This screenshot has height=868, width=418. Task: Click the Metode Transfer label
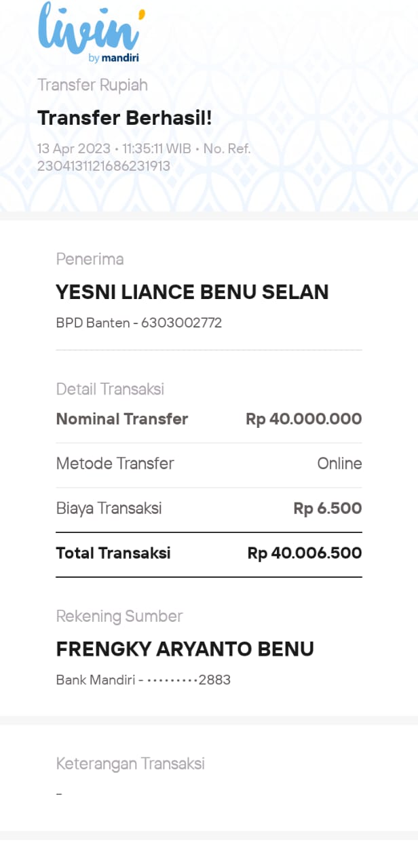coord(115,464)
